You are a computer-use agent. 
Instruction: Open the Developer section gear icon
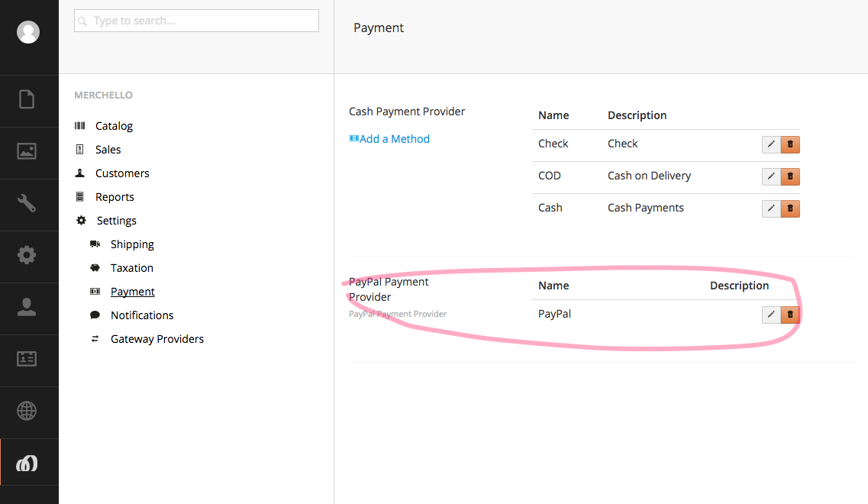pyautogui.click(x=27, y=255)
